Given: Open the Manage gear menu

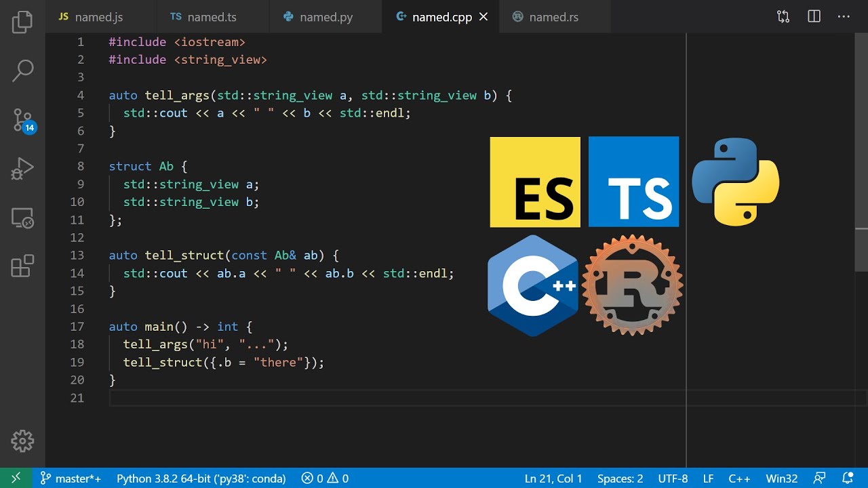Looking at the screenshot, I should coord(22,441).
